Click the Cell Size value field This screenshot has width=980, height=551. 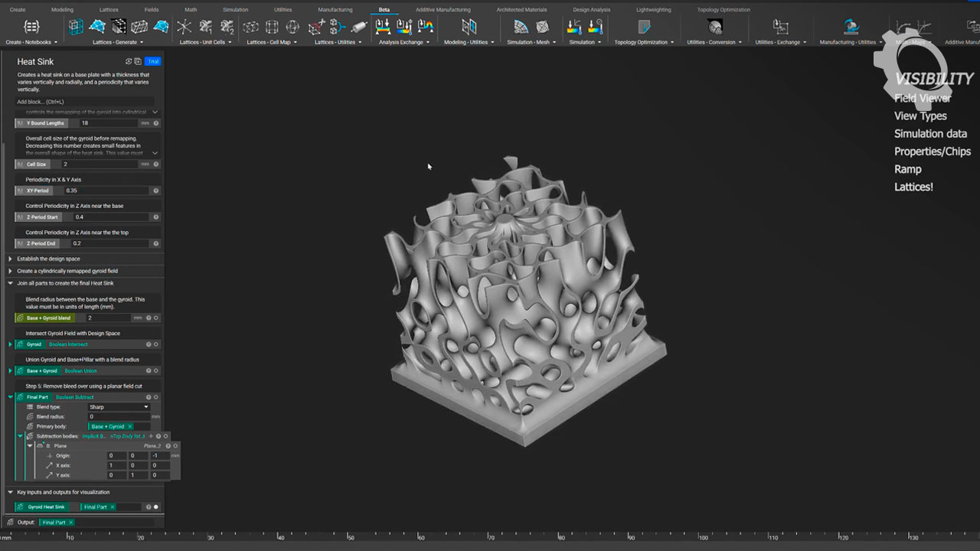100,164
